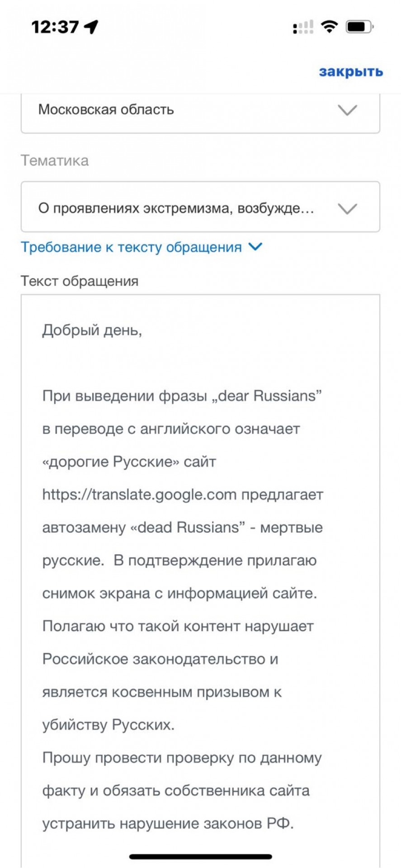The width and height of the screenshot is (401, 868).
Task: Tap the location arrow icon near time
Action: point(91,27)
